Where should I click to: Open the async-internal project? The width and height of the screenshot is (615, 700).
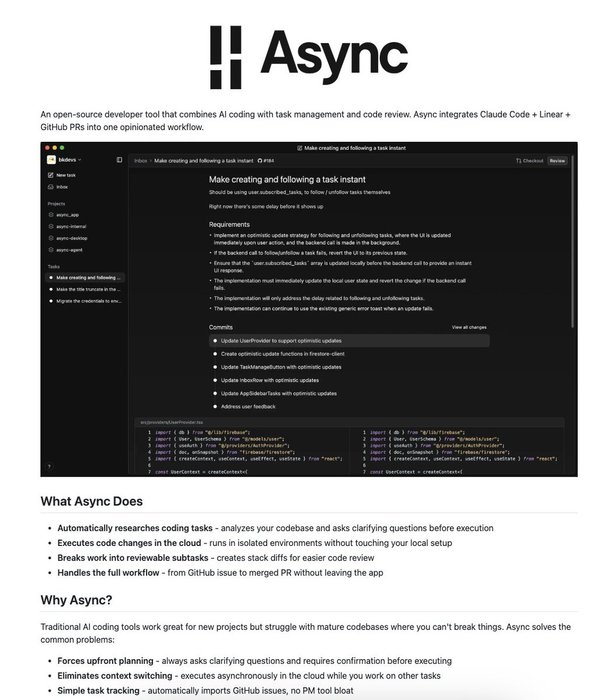tap(67, 226)
